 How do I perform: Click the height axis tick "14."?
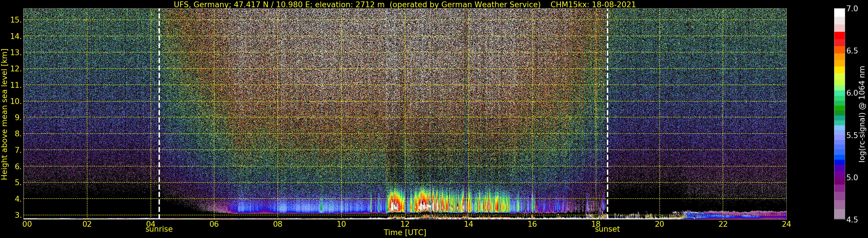coord(16,36)
